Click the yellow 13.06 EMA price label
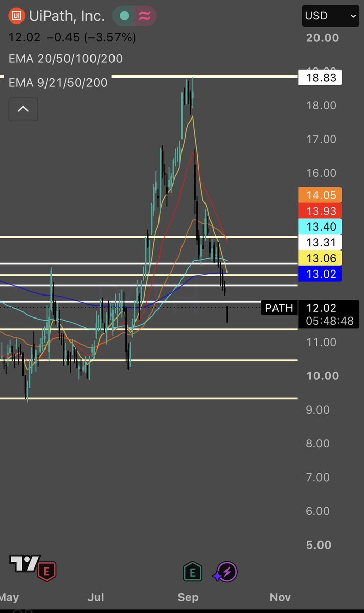This screenshot has width=364, height=613. point(320,258)
